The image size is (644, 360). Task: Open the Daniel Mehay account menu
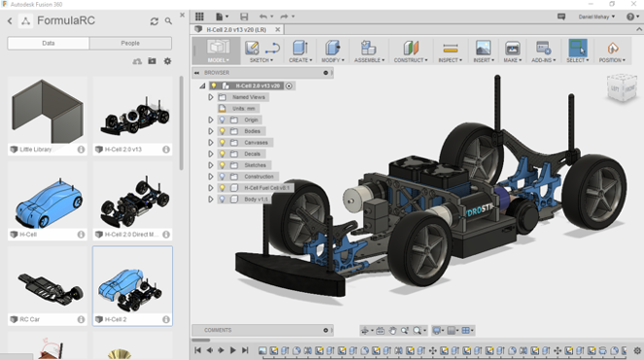[596, 16]
